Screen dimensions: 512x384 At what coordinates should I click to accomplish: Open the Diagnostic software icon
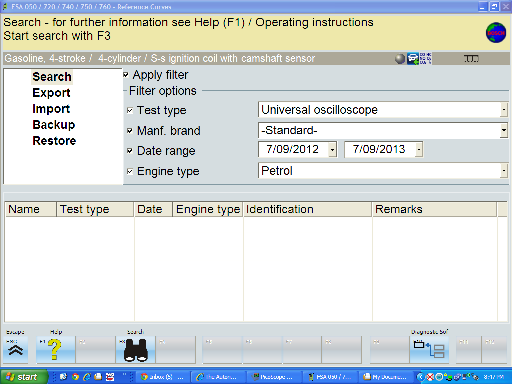429,349
